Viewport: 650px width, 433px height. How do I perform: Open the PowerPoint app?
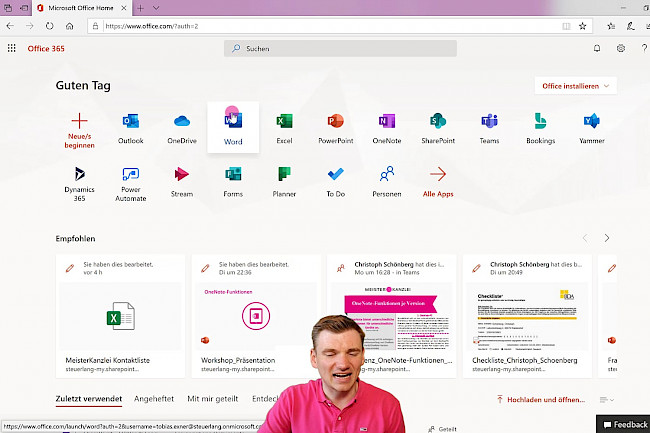pos(336,128)
